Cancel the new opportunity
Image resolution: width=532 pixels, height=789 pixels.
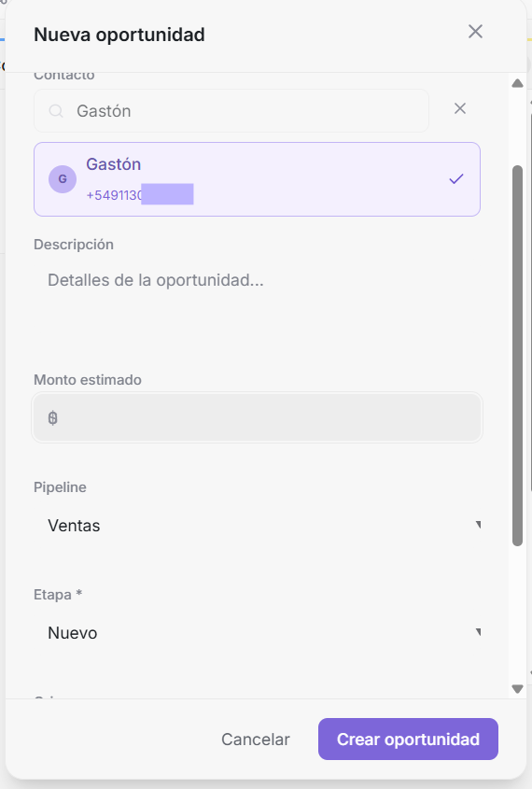click(256, 740)
